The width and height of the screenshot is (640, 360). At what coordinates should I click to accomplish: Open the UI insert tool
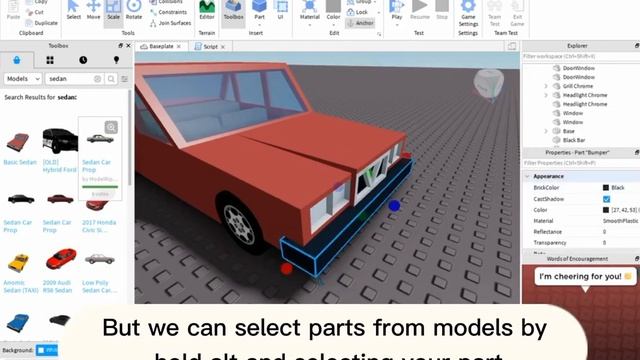tap(280, 10)
